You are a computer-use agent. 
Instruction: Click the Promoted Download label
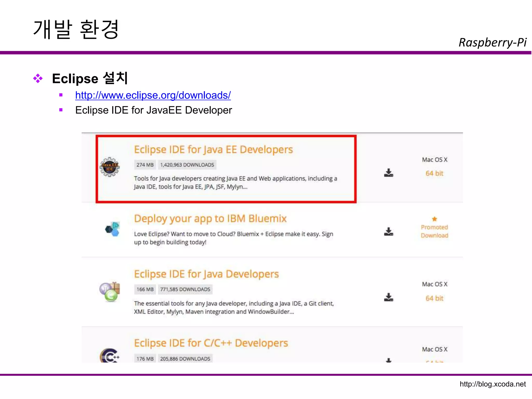tap(435, 231)
